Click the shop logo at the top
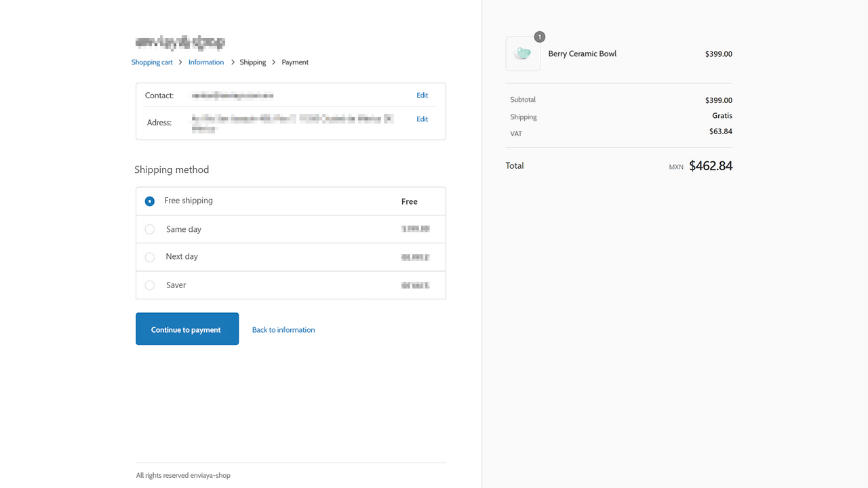 pos(179,42)
